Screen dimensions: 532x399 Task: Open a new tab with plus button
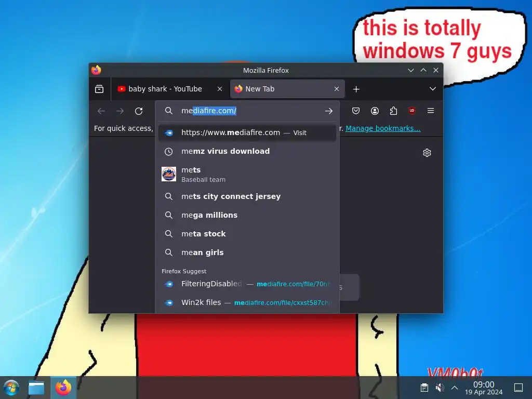[356, 89]
